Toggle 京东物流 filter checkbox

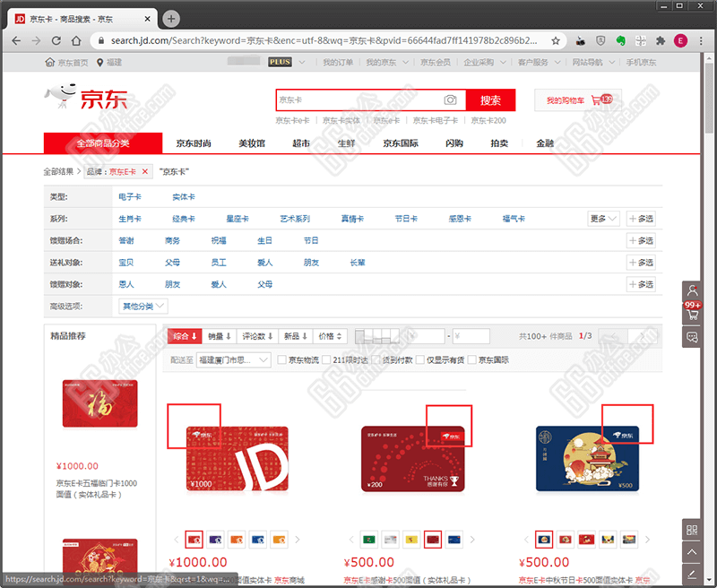tap(282, 359)
